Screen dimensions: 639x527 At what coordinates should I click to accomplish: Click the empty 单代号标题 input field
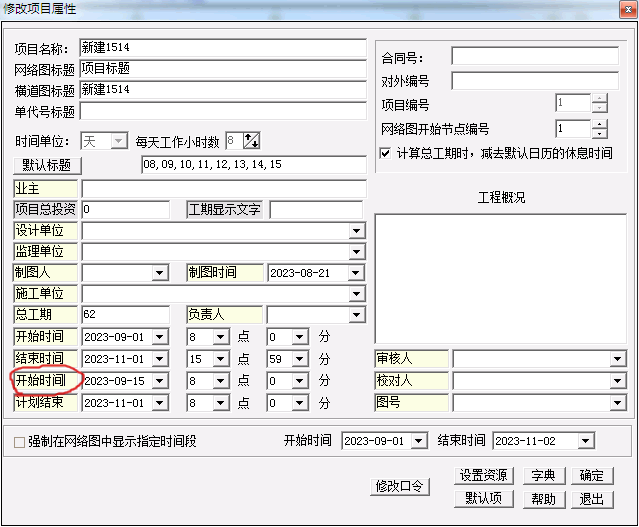click(223, 111)
